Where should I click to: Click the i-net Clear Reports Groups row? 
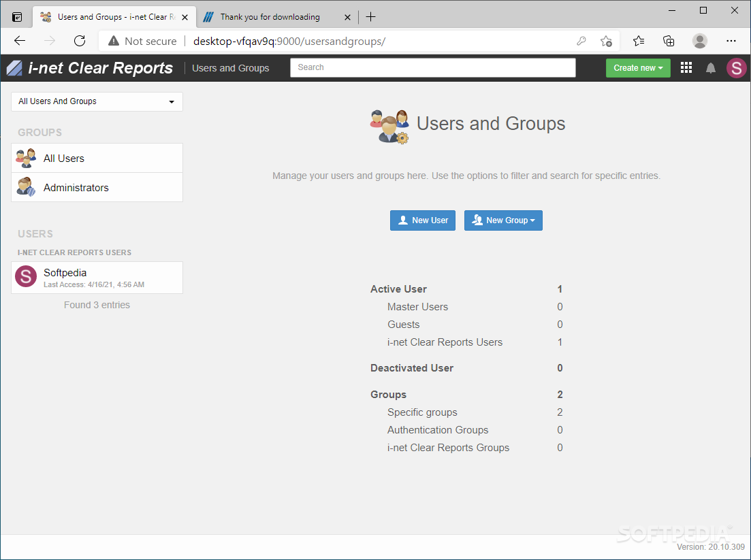[x=475, y=448]
